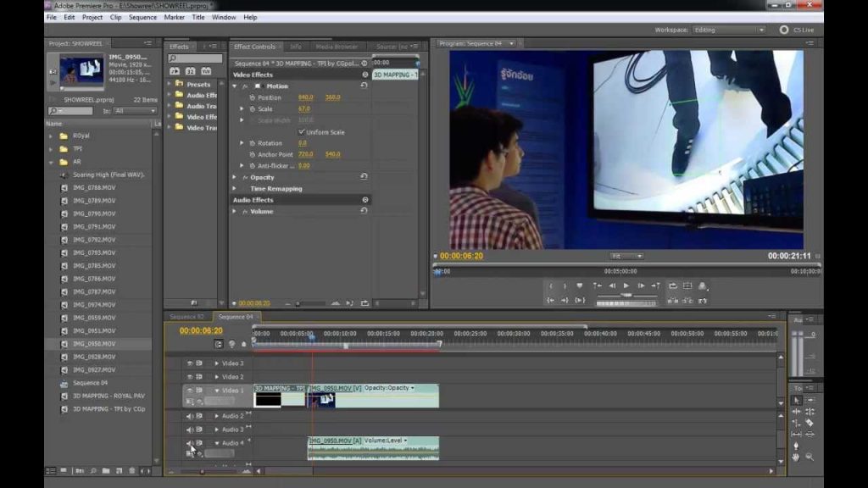
Task: Collapse Audio 4 track
Action: coord(216,443)
